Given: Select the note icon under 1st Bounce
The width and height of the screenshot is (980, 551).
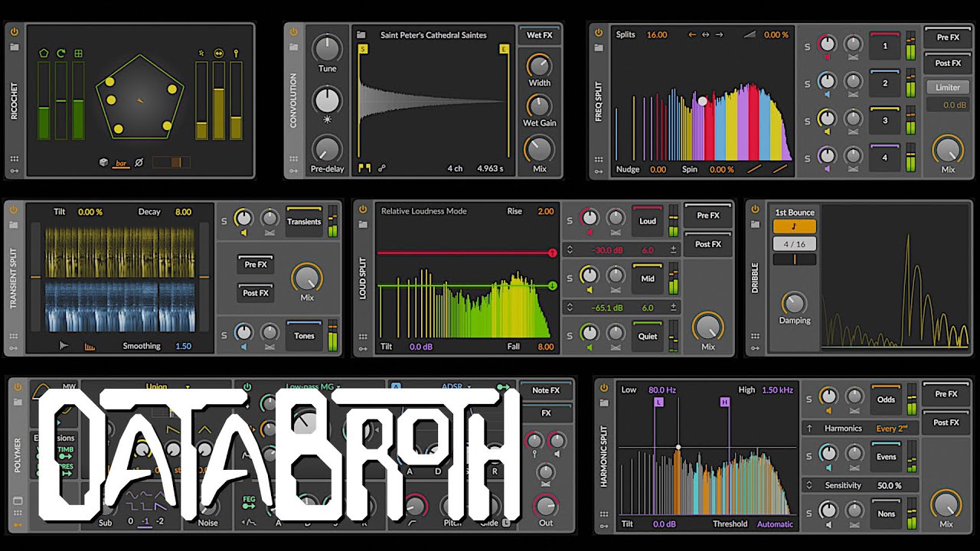Looking at the screenshot, I should [795, 227].
